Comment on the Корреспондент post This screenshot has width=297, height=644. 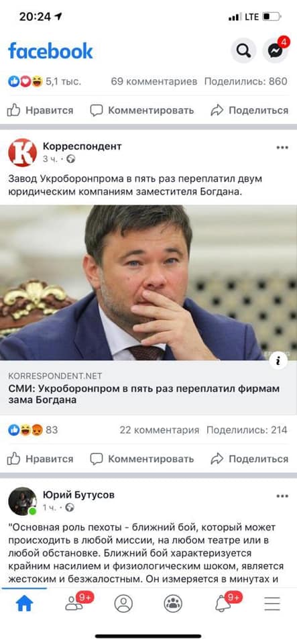142,459
